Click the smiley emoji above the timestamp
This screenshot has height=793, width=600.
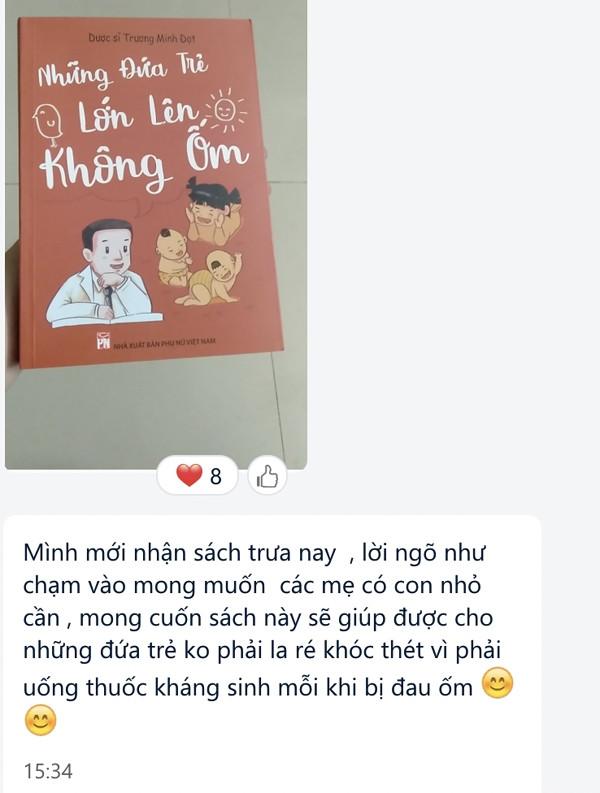click(x=40, y=720)
